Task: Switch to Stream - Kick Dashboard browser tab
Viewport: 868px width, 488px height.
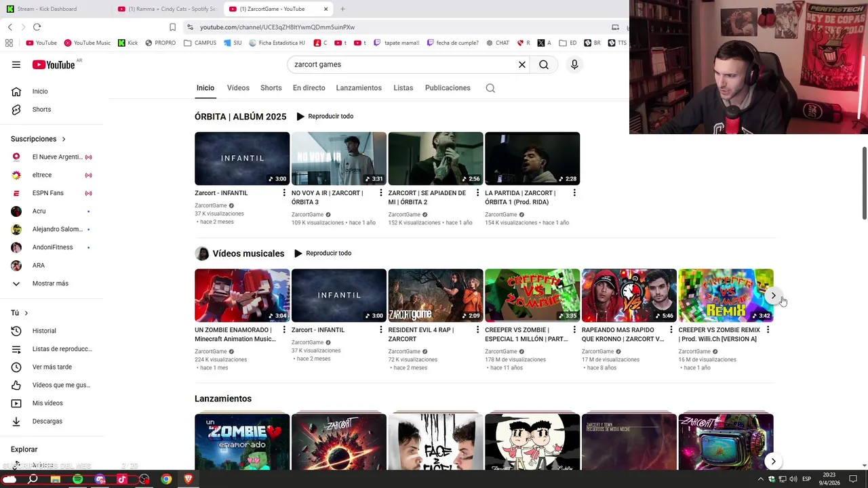Action: (x=56, y=9)
